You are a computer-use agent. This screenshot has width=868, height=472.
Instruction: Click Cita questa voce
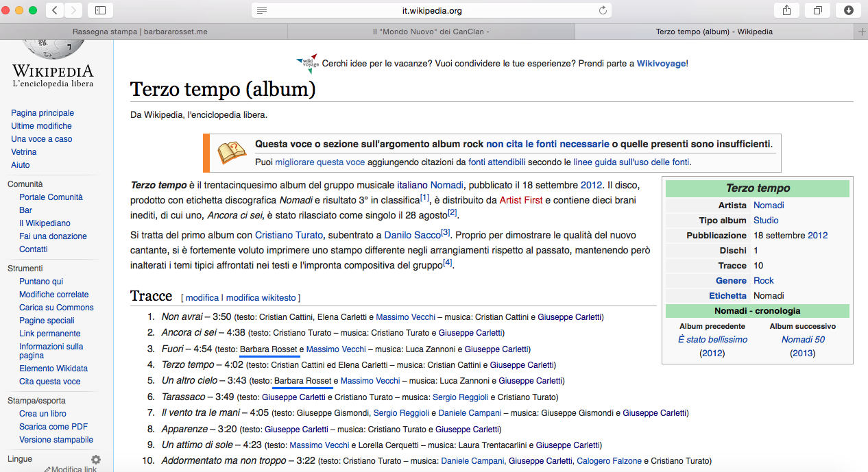pos(50,382)
